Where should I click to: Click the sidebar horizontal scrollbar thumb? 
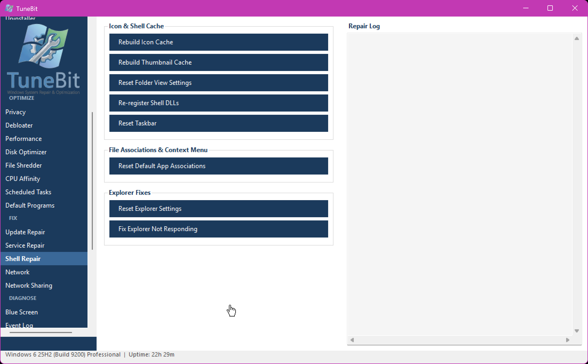click(x=41, y=333)
